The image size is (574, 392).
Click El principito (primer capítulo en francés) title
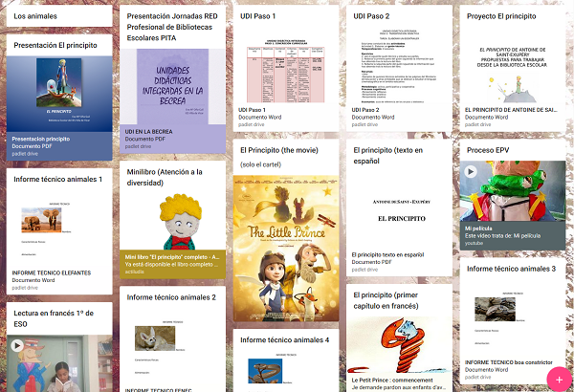386,300
